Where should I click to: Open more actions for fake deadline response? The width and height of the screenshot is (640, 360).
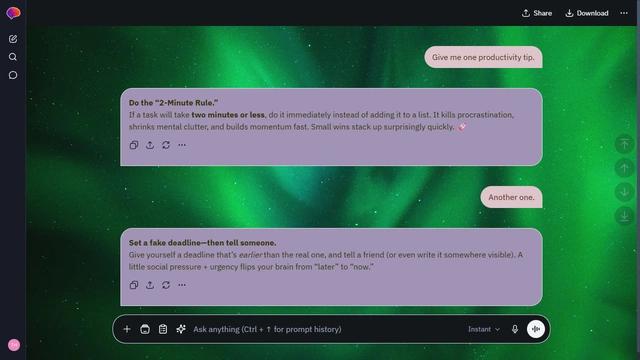click(x=182, y=285)
